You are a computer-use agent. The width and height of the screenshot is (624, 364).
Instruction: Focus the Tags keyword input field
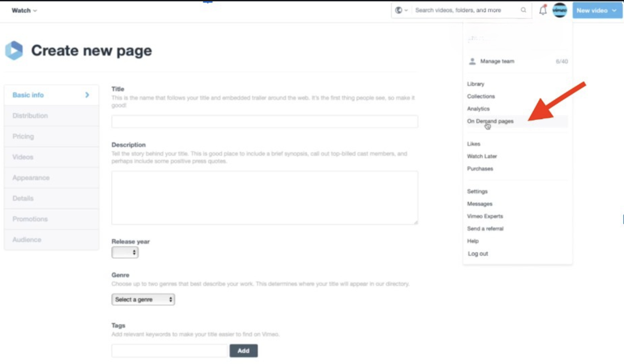[x=169, y=351]
